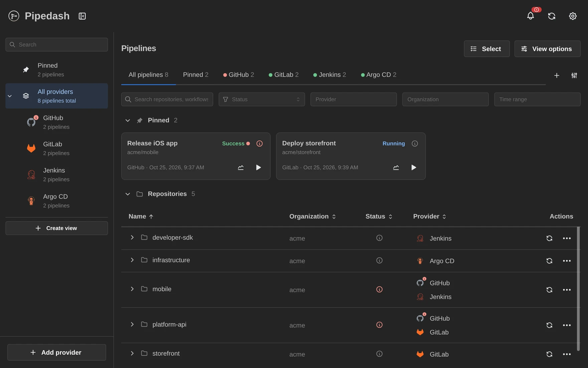This screenshot has width=588, height=368.
Task: Click the Time range filter field
Action: tap(537, 99)
